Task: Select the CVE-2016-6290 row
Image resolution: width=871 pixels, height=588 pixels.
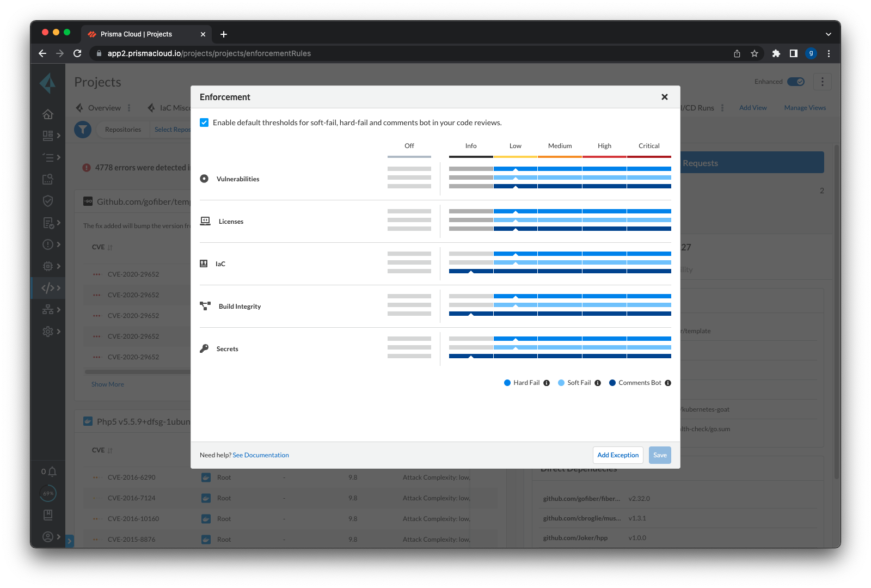Action: pos(290,477)
